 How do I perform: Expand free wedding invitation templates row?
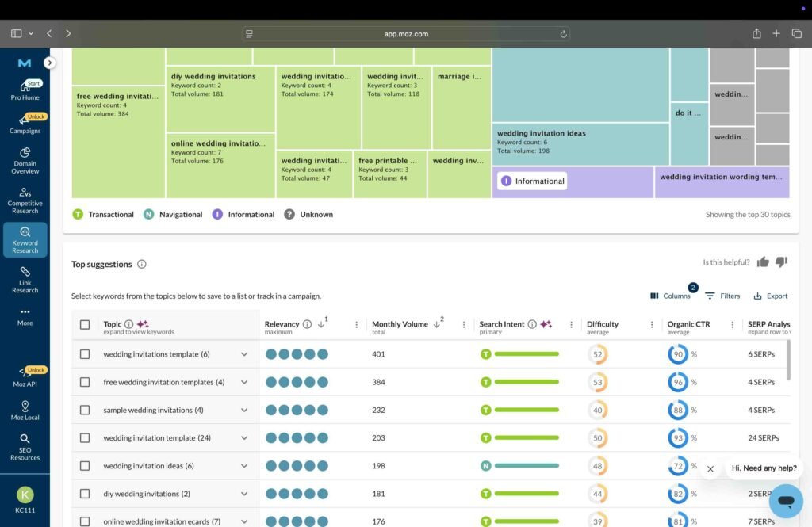(244, 382)
